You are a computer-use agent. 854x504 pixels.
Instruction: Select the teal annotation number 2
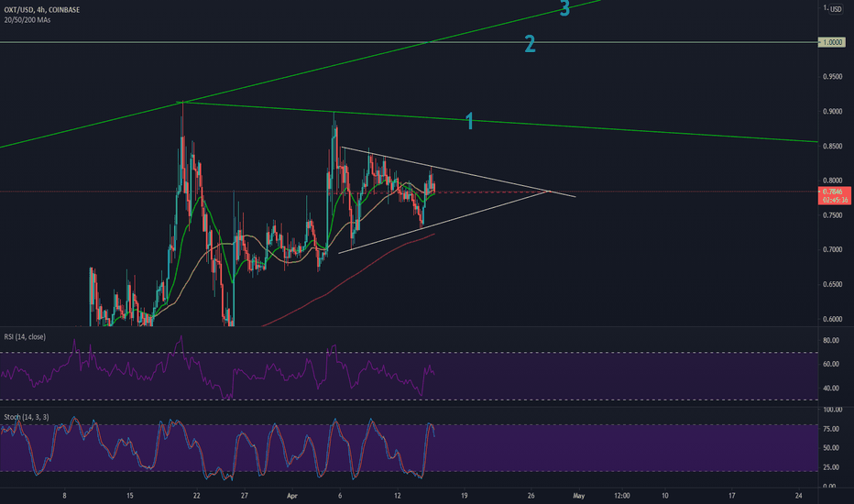coord(530,44)
